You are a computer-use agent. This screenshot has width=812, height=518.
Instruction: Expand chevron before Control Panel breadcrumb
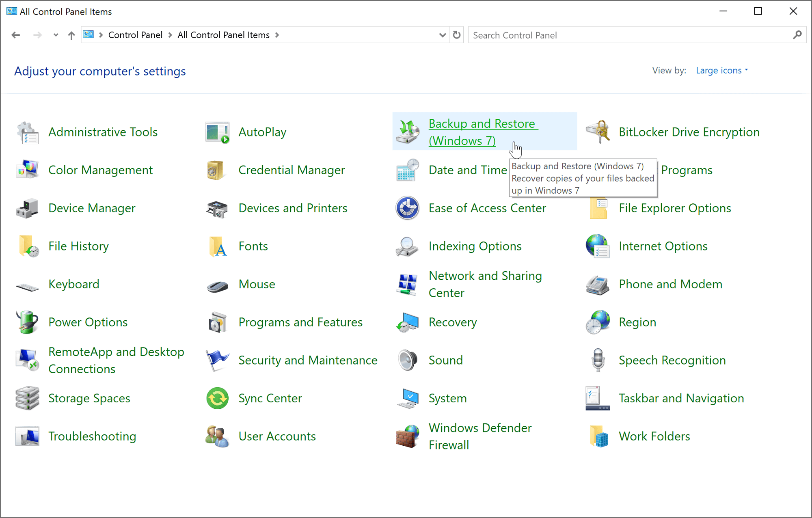pyautogui.click(x=101, y=35)
